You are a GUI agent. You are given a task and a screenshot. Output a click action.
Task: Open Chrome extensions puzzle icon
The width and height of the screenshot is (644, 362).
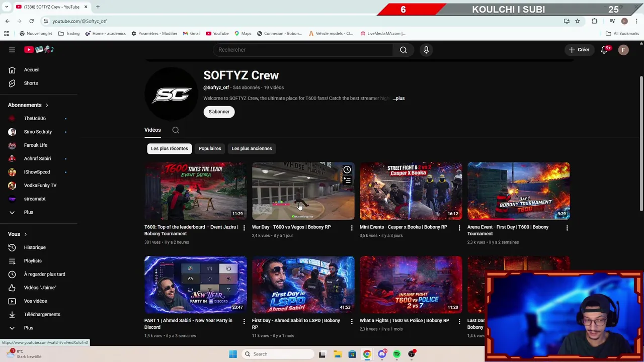pos(594,21)
